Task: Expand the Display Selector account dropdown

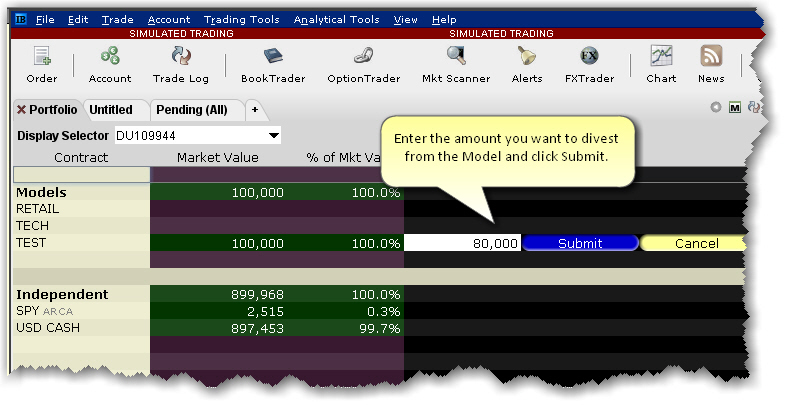Action: pyautogui.click(x=273, y=135)
